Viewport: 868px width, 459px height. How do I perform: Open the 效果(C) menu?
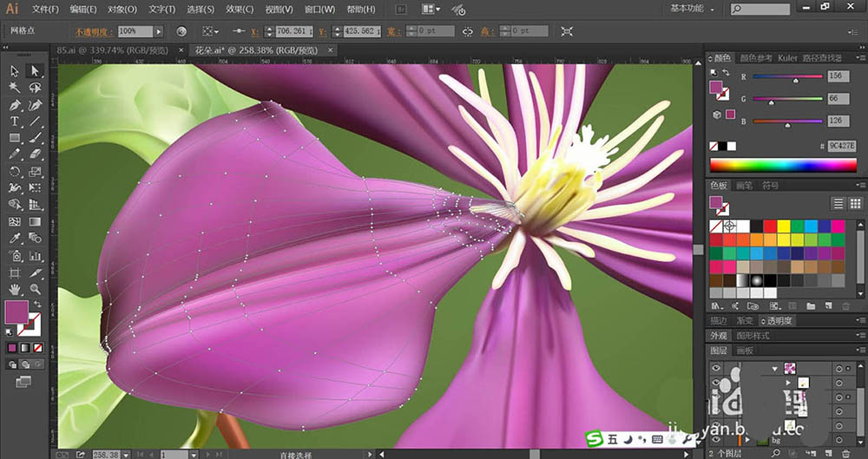pyautogui.click(x=240, y=10)
